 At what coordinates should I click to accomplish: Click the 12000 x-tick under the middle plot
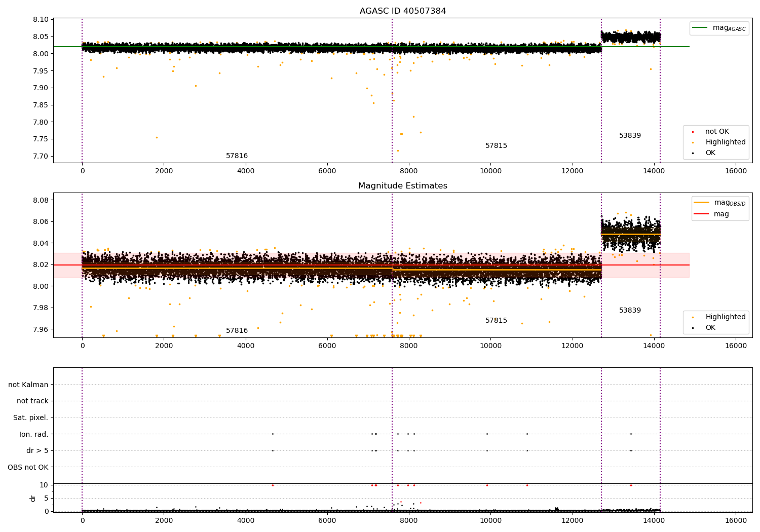point(573,346)
